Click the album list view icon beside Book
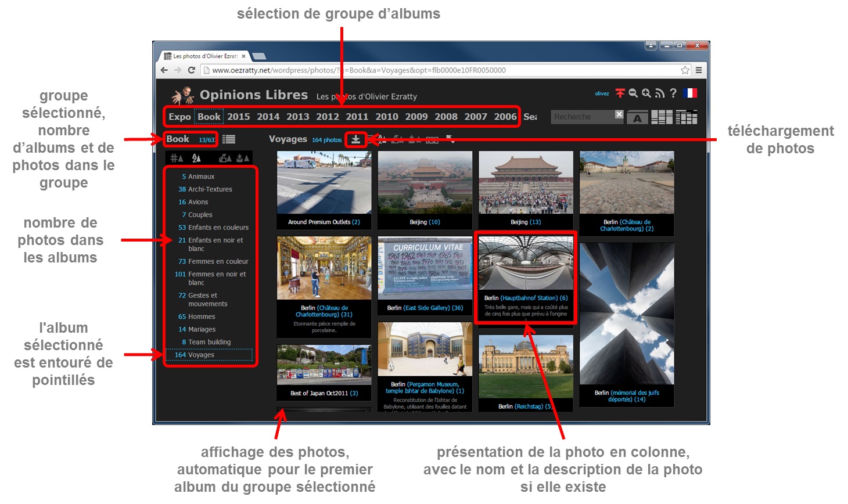Screen dimensions: 848x504 pyautogui.click(x=229, y=139)
